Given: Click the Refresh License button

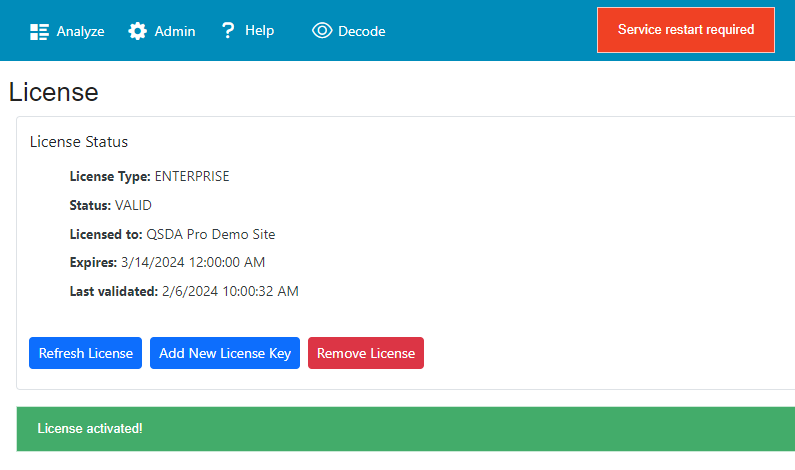Looking at the screenshot, I should pyautogui.click(x=85, y=353).
